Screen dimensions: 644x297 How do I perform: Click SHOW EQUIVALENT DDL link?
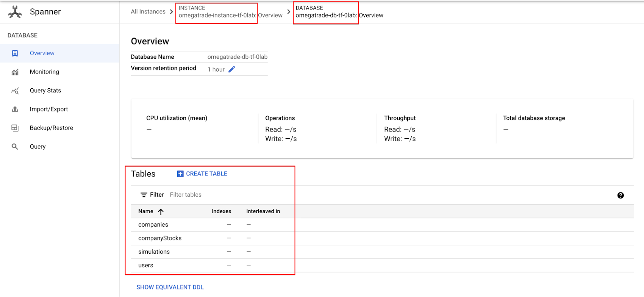coord(170,288)
